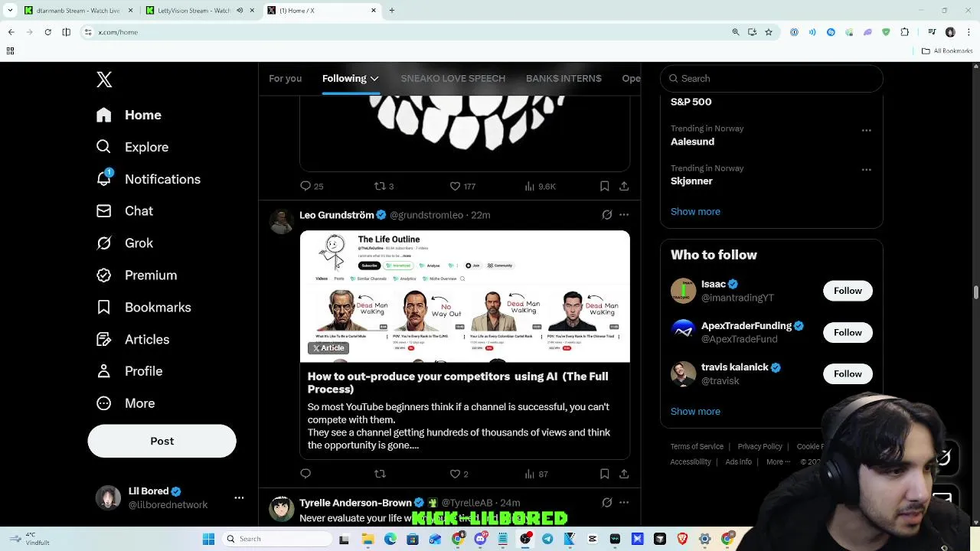The height and width of the screenshot is (551, 980).
Task: Open All Bookmarks folder
Action: (947, 51)
